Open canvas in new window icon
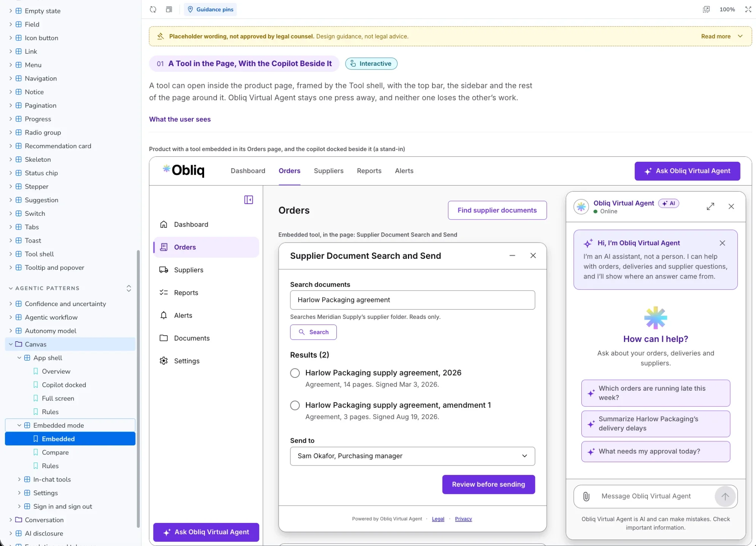The image size is (756, 546). click(706, 9)
